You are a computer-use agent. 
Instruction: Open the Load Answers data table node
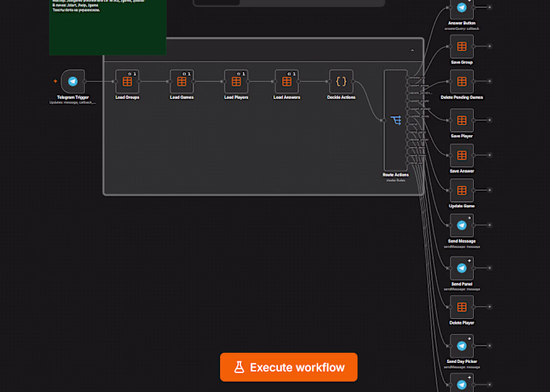pos(287,82)
